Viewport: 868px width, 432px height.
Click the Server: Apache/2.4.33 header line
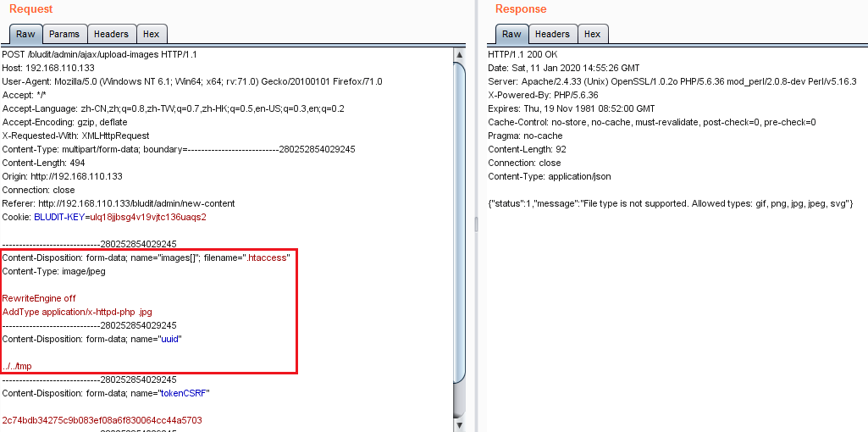point(672,81)
